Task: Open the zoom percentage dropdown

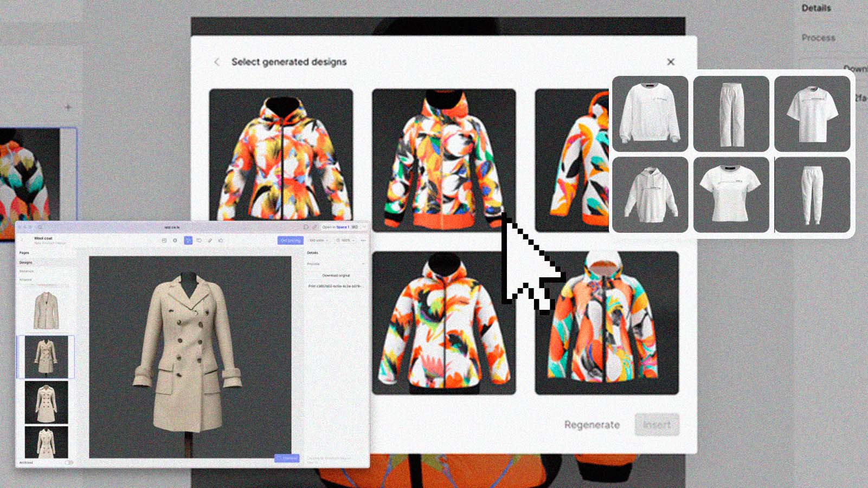Action: (345, 240)
